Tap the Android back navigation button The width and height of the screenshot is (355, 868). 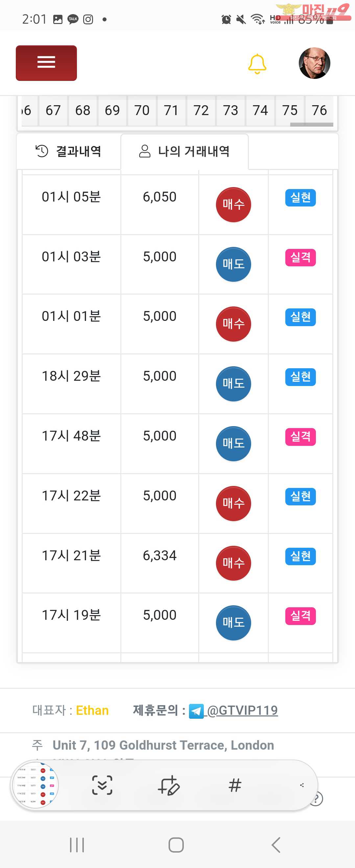pyautogui.click(x=276, y=845)
